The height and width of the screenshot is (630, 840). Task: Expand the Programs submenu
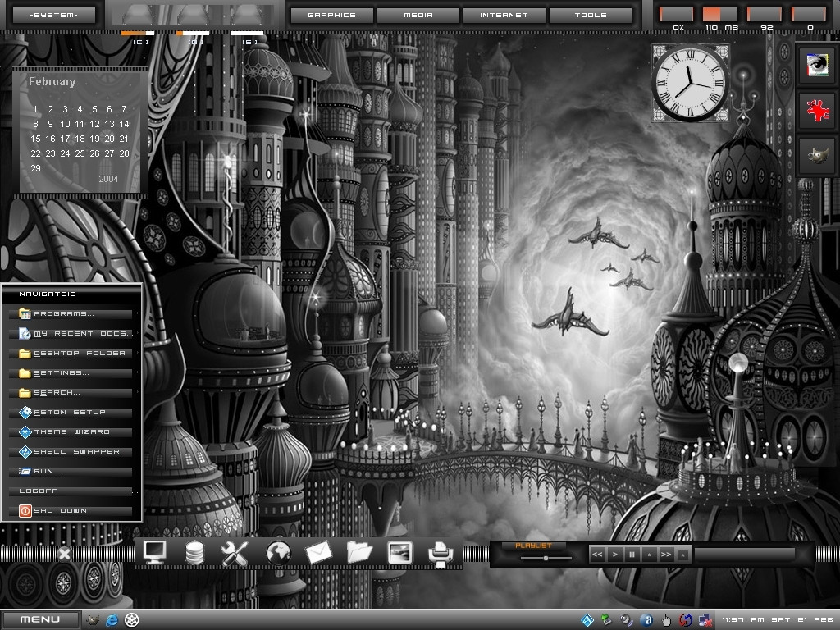coord(71,314)
